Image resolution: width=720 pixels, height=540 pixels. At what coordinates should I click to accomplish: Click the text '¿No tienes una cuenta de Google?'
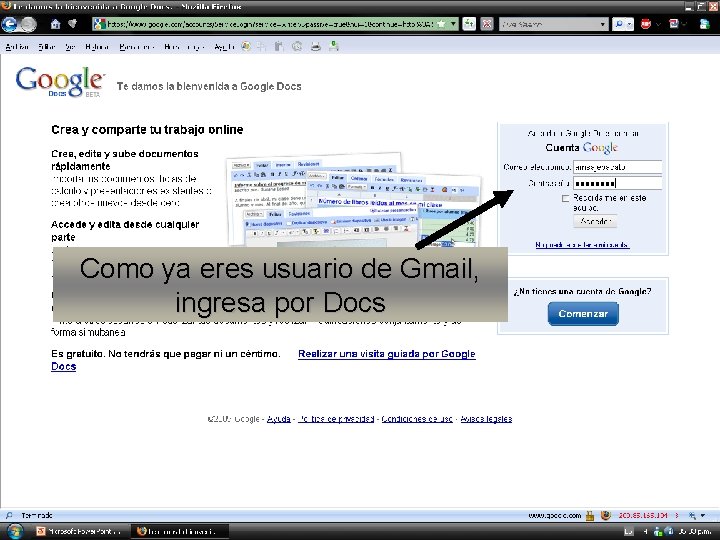point(582,292)
